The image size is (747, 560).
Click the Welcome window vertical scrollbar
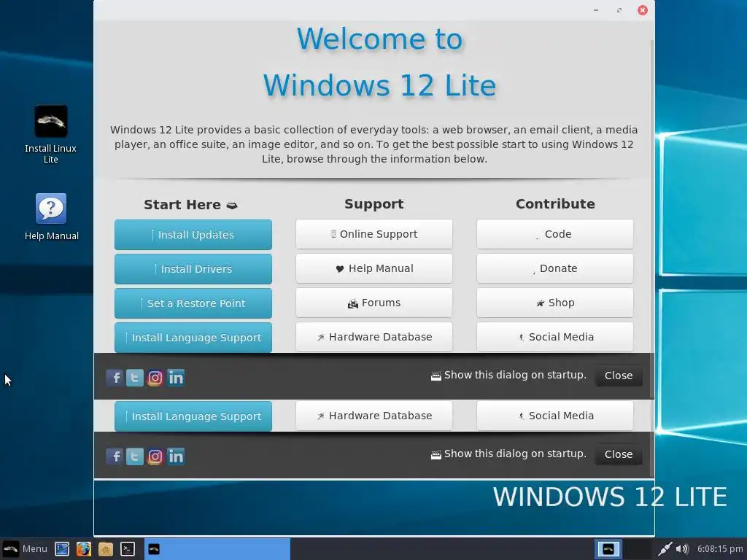[x=651, y=219]
